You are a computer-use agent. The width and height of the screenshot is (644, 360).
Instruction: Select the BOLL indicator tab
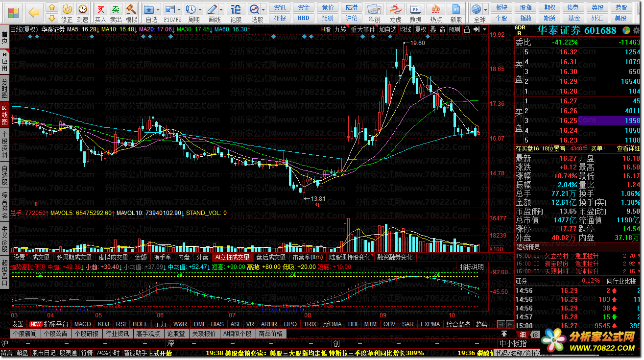[140, 324]
